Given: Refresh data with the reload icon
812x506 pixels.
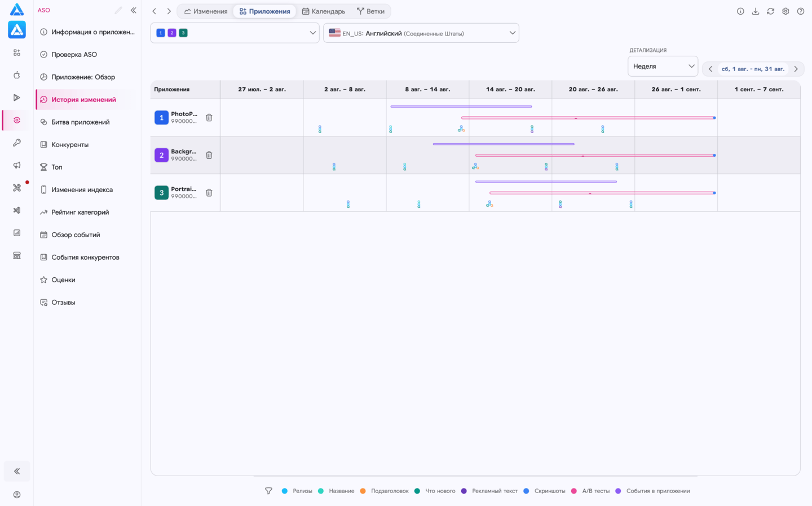Looking at the screenshot, I should [770, 11].
